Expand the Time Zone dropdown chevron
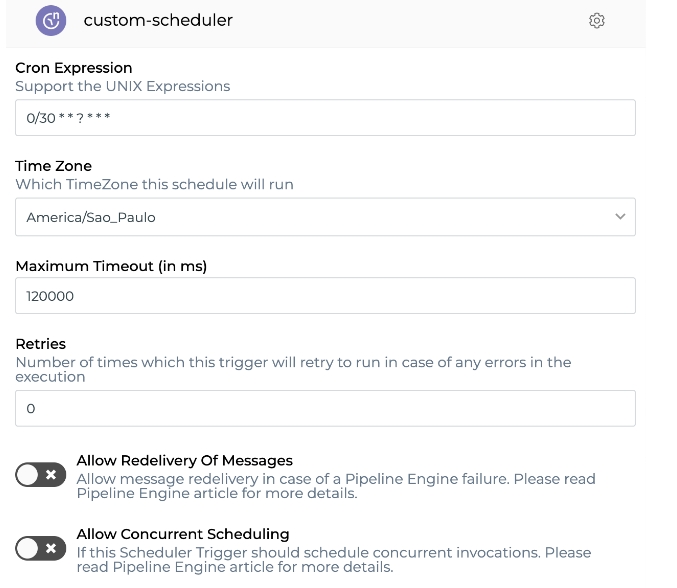The height and width of the screenshot is (588, 677). point(620,216)
